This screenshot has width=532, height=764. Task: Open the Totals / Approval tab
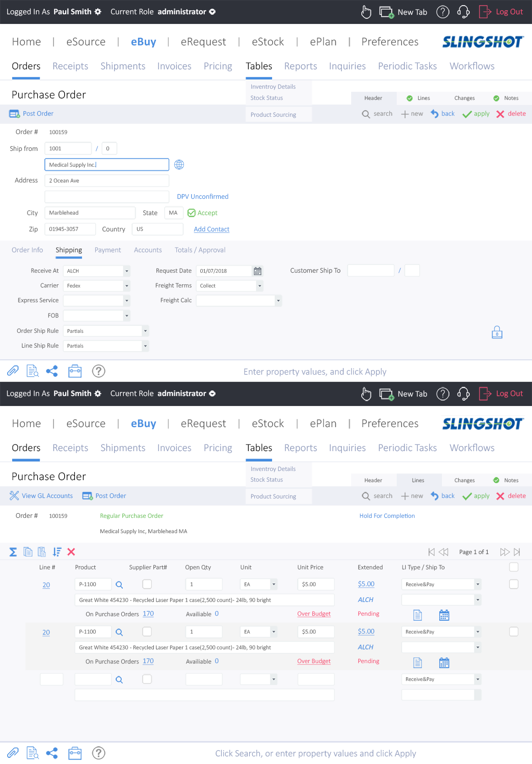click(x=200, y=250)
